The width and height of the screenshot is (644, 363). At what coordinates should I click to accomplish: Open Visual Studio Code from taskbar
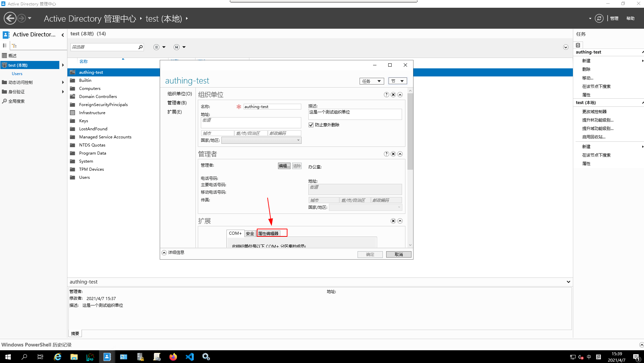(190, 357)
